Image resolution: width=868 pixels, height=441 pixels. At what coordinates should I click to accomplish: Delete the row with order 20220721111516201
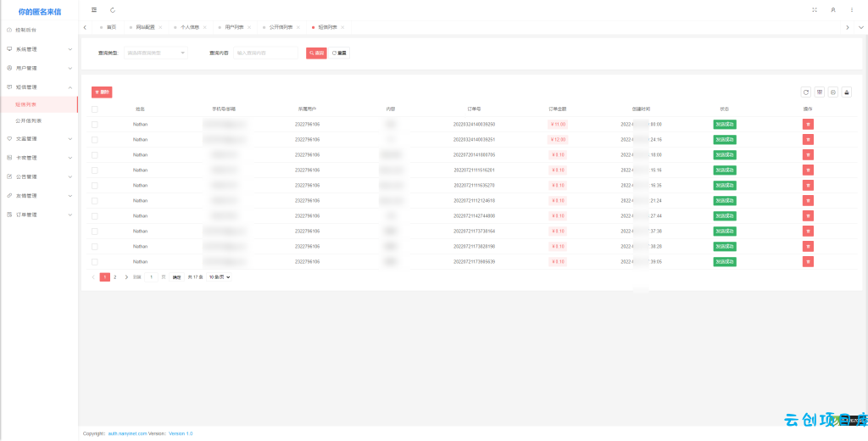[808, 170]
